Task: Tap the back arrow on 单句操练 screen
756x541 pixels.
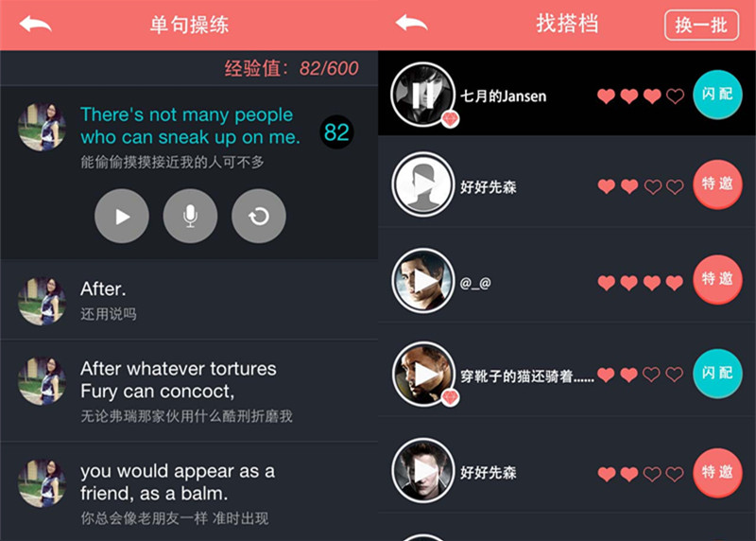Action: pyautogui.click(x=35, y=25)
